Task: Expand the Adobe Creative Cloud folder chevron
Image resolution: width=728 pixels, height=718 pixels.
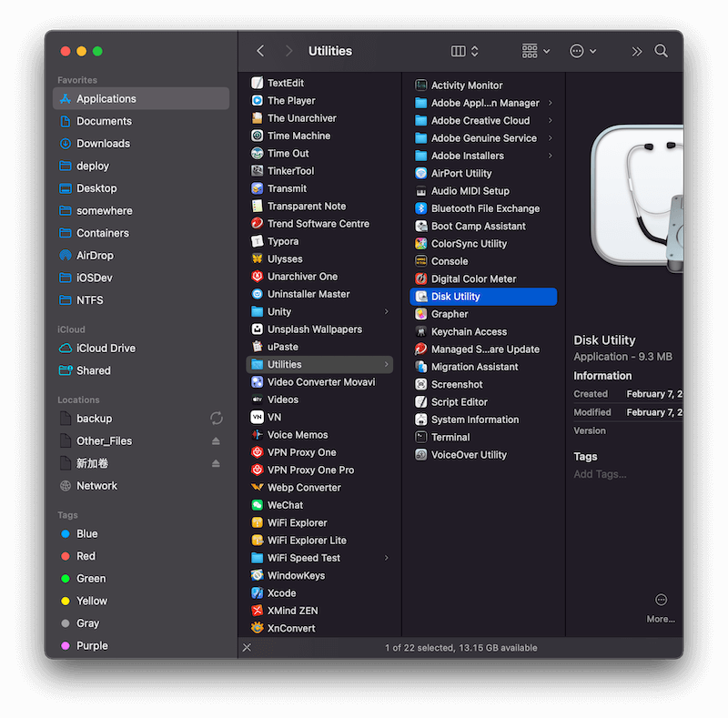Action: click(551, 120)
